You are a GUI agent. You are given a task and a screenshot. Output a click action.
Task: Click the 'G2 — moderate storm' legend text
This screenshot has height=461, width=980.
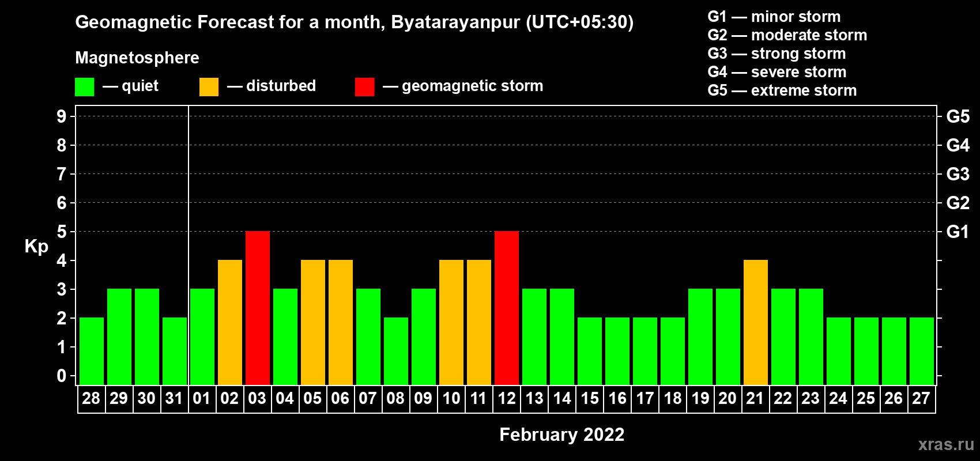787,35
